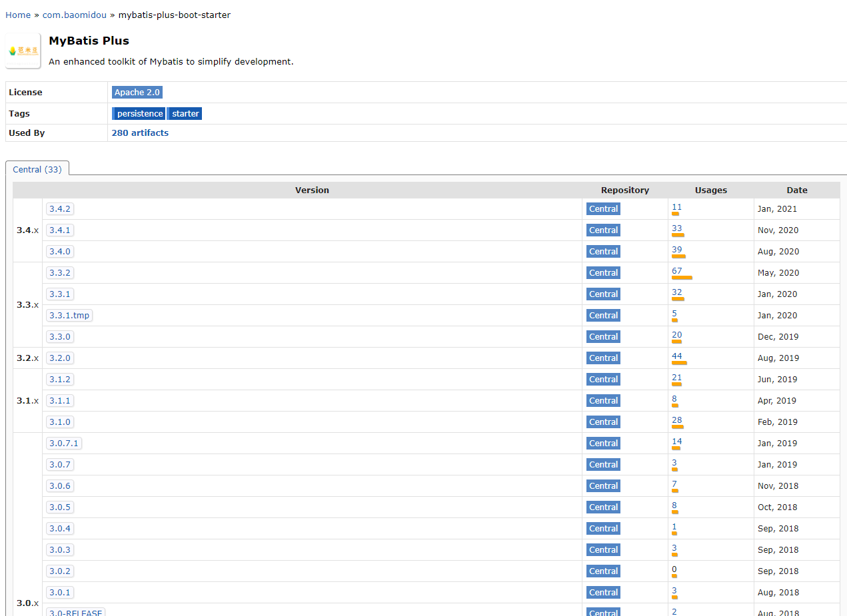847x616 pixels.
Task: Open version 3.2.0 details
Action: pyautogui.click(x=59, y=358)
